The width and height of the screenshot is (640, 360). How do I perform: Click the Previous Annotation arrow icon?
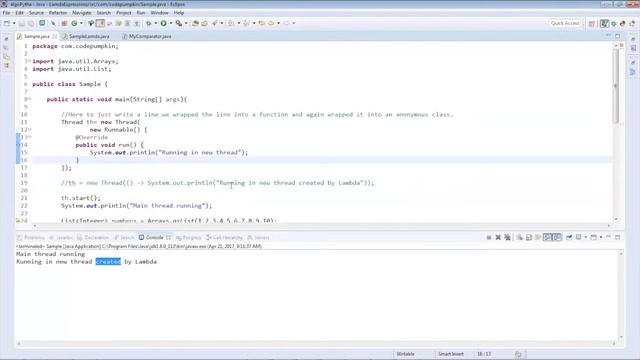(x=246, y=23)
